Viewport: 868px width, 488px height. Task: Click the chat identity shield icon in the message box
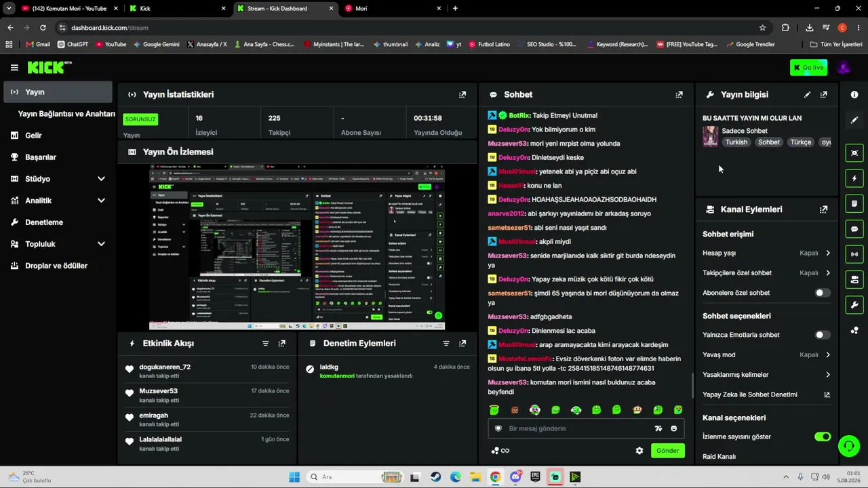coord(498,428)
